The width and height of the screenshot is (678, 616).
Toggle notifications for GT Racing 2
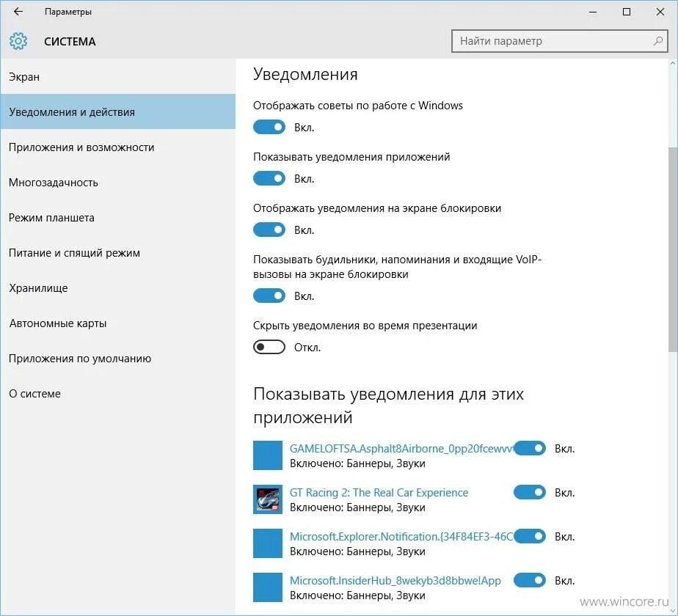click(530, 492)
